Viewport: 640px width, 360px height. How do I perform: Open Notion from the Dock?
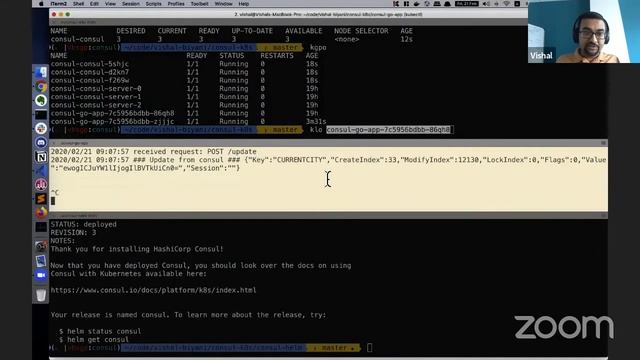(x=41, y=157)
